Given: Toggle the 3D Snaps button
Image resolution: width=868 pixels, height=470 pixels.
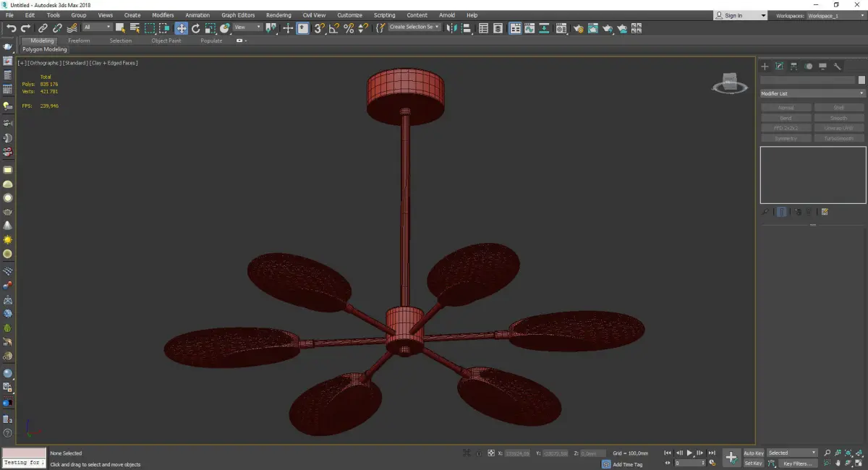Looking at the screenshot, I should tap(319, 28).
